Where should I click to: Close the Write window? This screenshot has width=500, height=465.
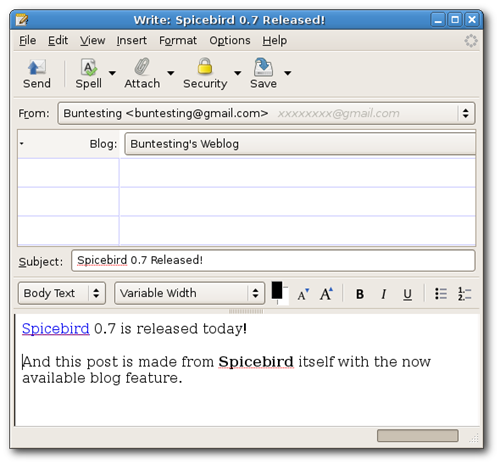click(x=472, y=20)
